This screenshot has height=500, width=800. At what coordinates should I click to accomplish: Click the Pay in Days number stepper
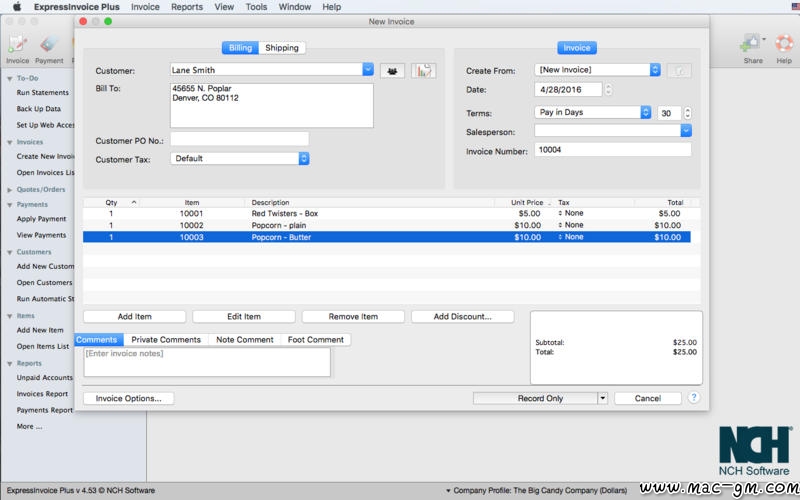[687, 113]
